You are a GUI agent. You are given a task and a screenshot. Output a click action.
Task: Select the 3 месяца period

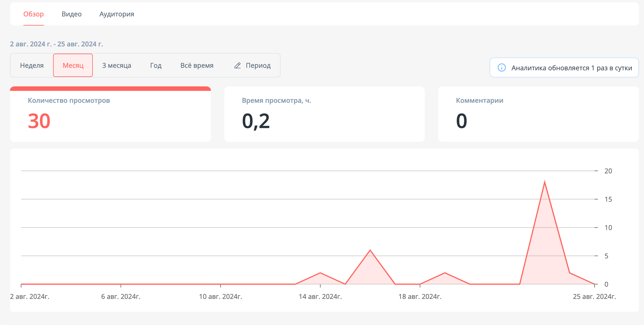pyautogui.click(x=117, y=65)
